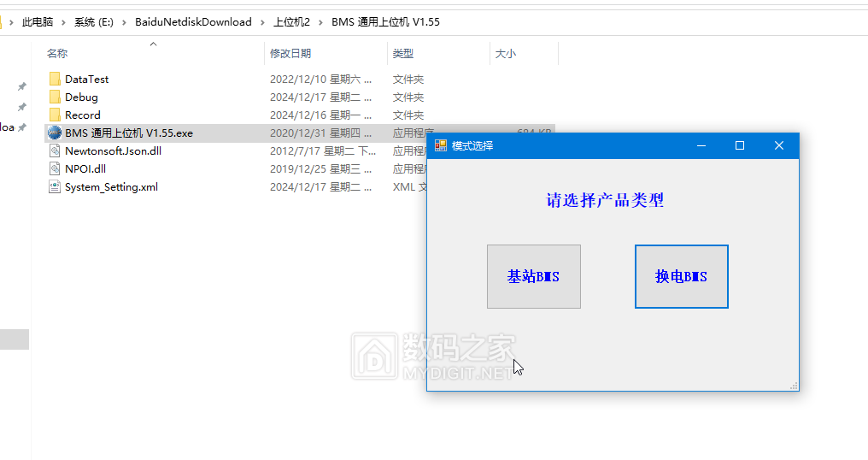Sort files by the 名称 column header
Image resolution: width=868 pixels, height=460 pixels.
tap(57, 54)
